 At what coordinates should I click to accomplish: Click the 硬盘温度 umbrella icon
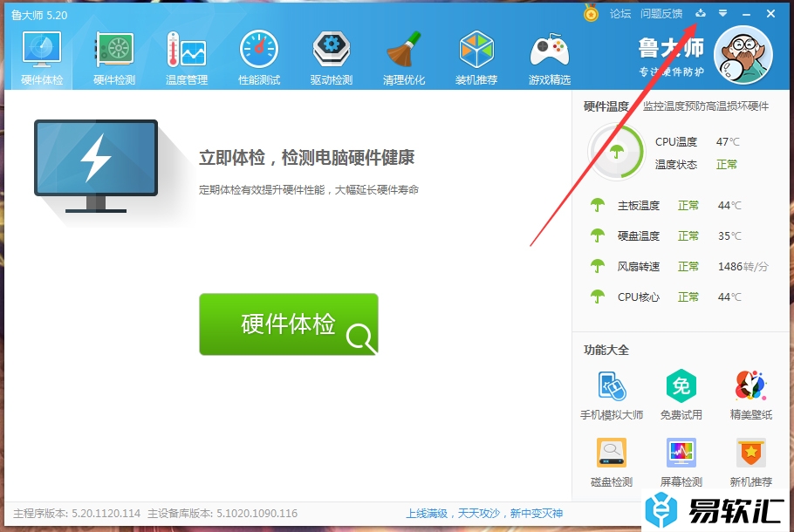tap(598, 235)
